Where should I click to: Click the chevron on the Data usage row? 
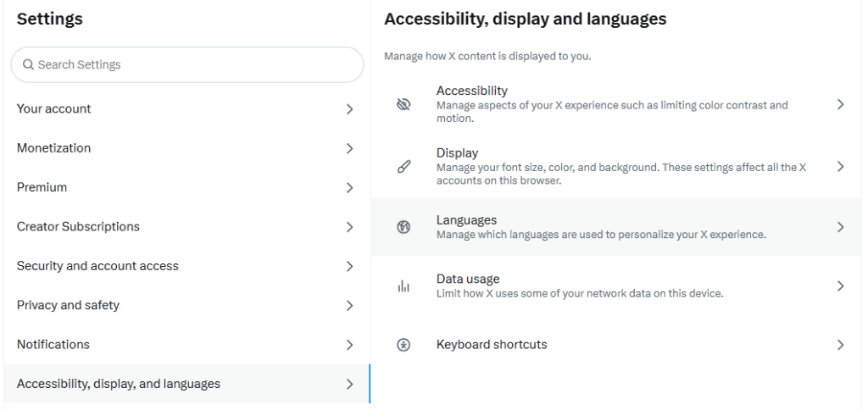click(840, 286)
